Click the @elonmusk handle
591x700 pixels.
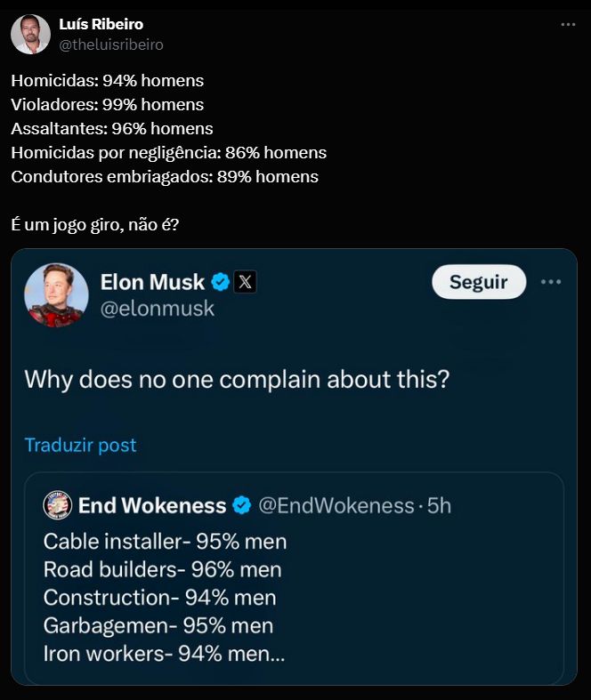[x=158, y=309]
